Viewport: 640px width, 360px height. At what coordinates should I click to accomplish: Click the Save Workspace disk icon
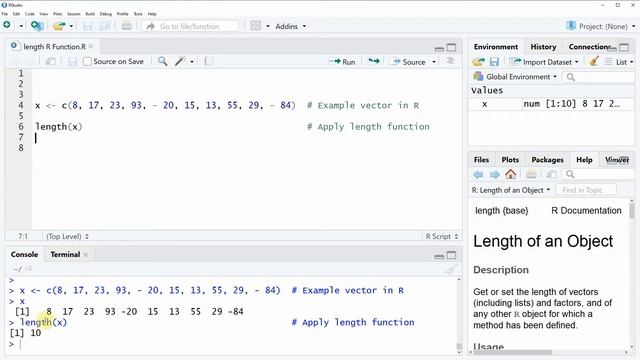(x=494, y=62)
